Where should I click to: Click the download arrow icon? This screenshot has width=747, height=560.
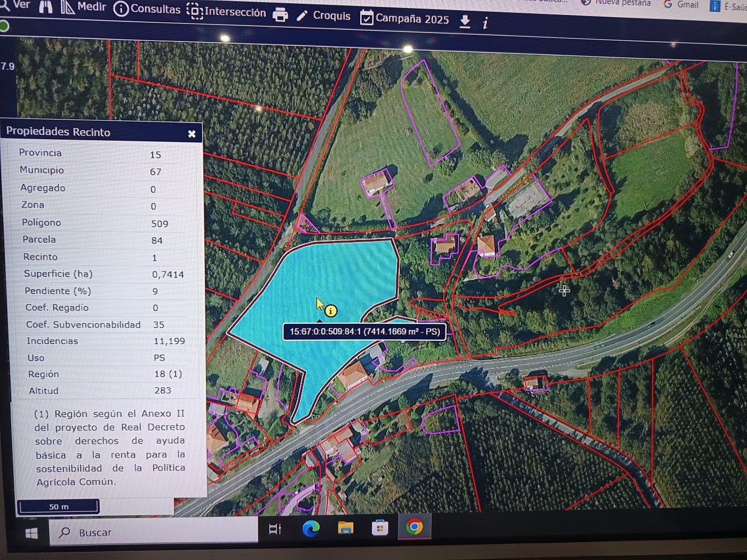[x=465, y=21]
